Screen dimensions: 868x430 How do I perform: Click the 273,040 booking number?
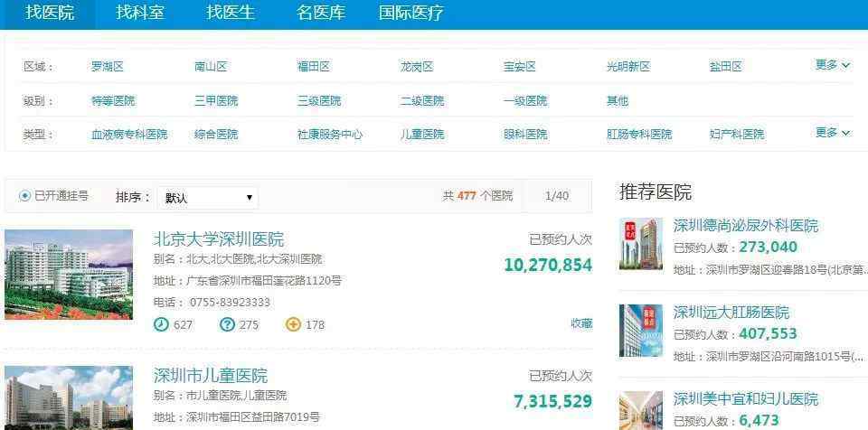click(x=768, y=247)
